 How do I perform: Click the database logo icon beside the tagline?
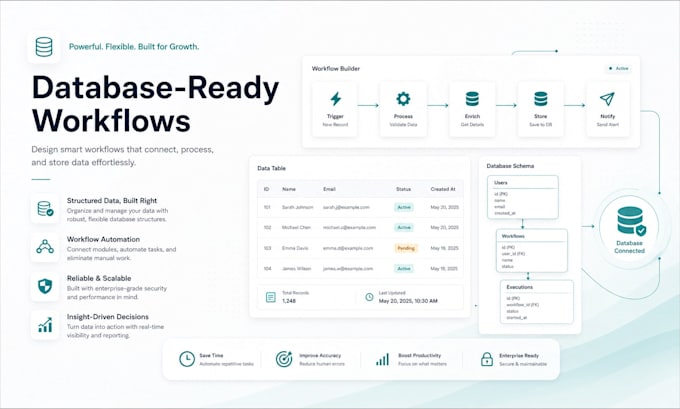click(x=44, y=47)
